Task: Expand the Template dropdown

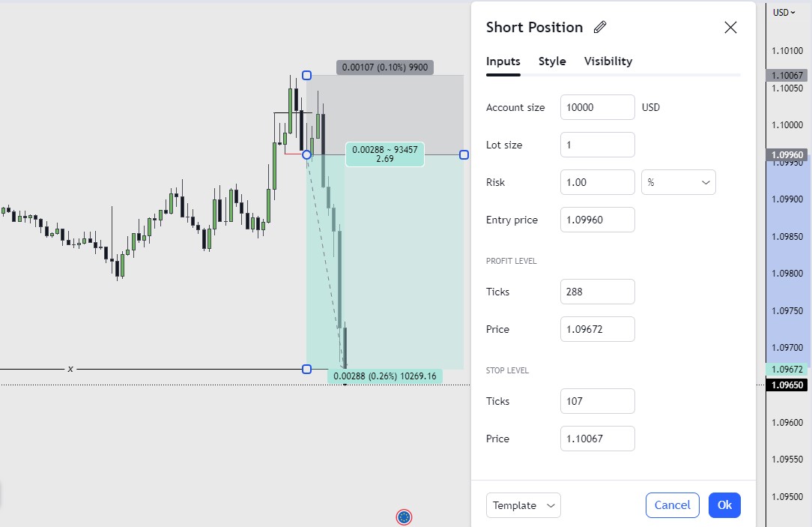Action: coord(523,505)
